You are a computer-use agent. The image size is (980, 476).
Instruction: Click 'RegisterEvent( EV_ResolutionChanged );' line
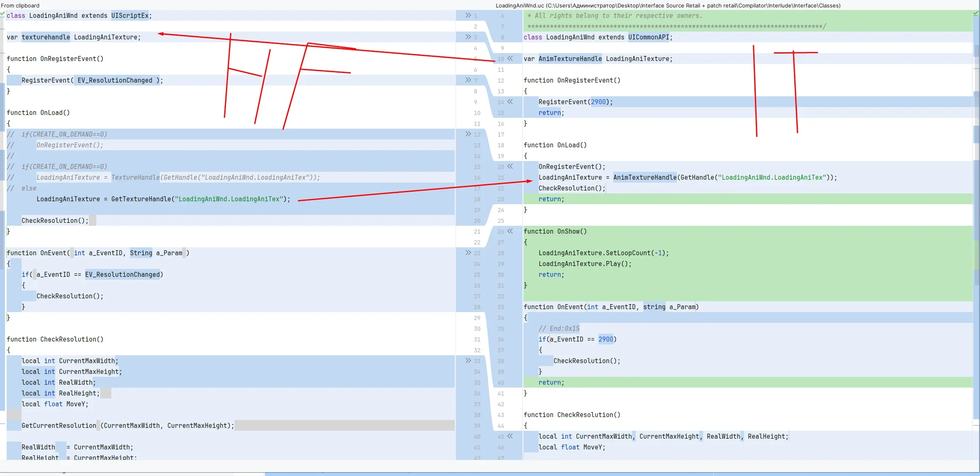pos(92,80)
